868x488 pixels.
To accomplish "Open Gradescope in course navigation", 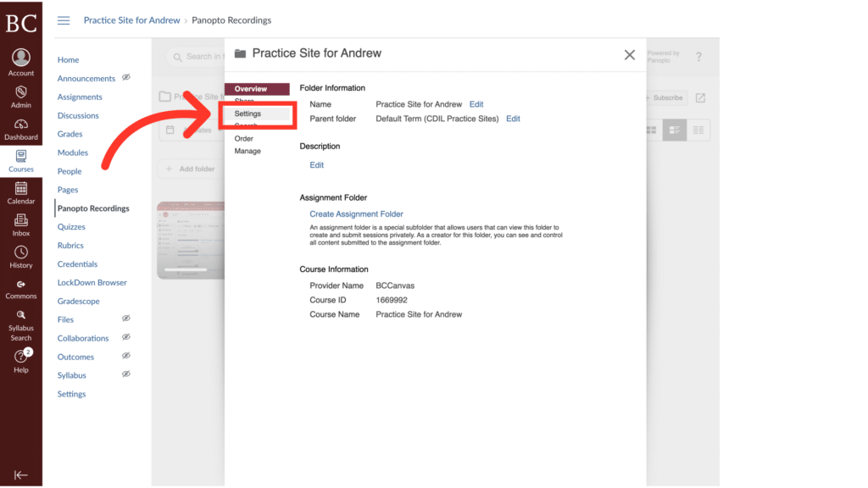I will [x=79, y=302].
